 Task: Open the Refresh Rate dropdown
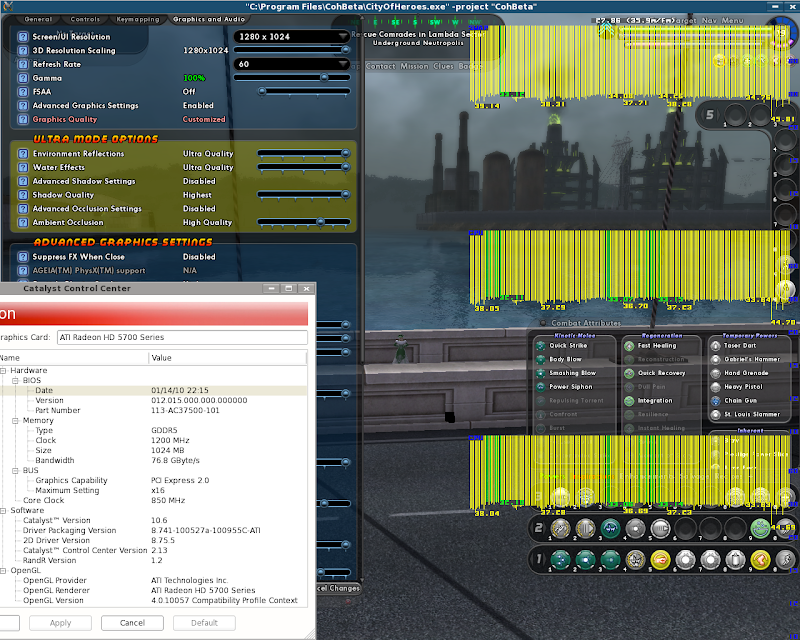[x=292, y=64]
